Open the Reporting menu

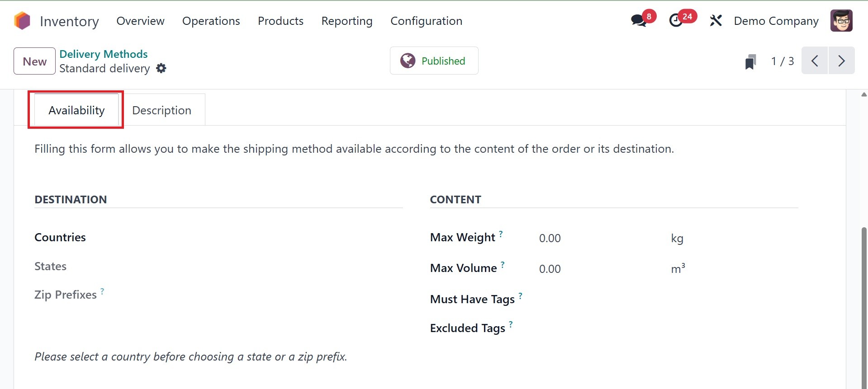347,21
